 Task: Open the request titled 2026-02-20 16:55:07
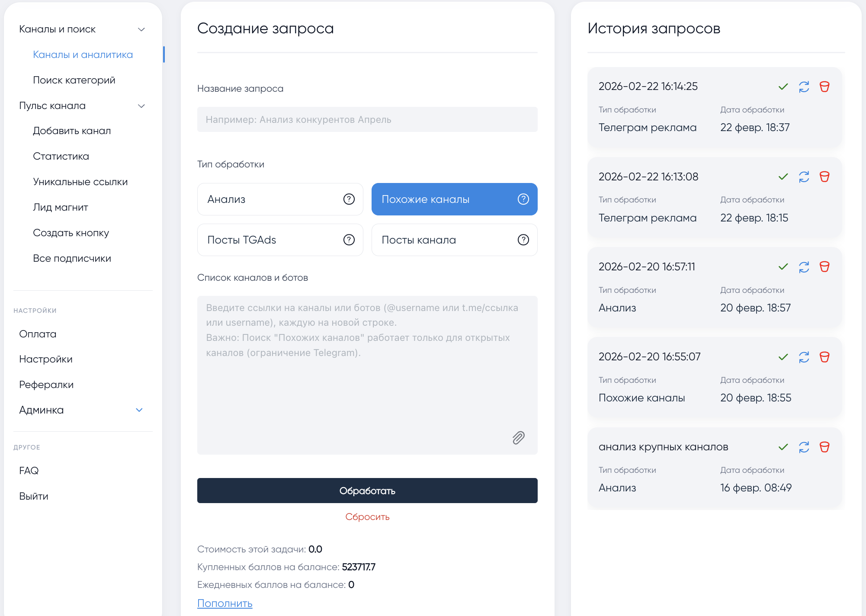[x=649, y=357]
